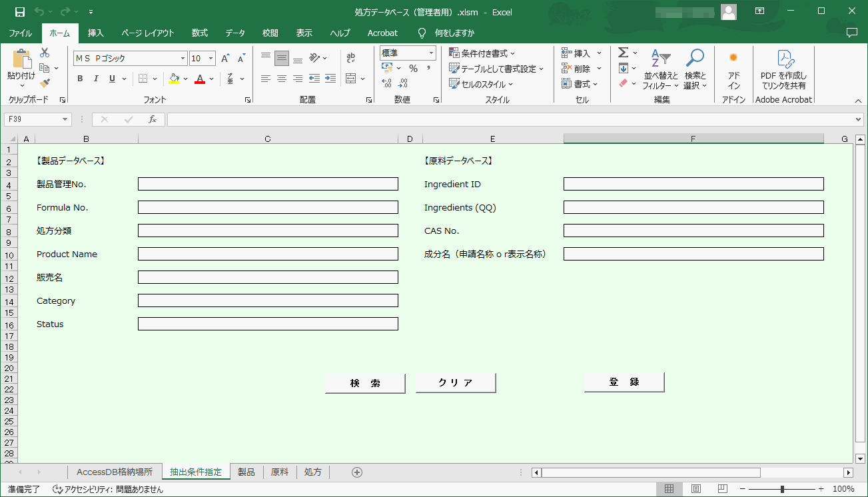Increase font size with the large A icon
The height and width of the screenshot is (497, 868).
click(x=225, y=59)
